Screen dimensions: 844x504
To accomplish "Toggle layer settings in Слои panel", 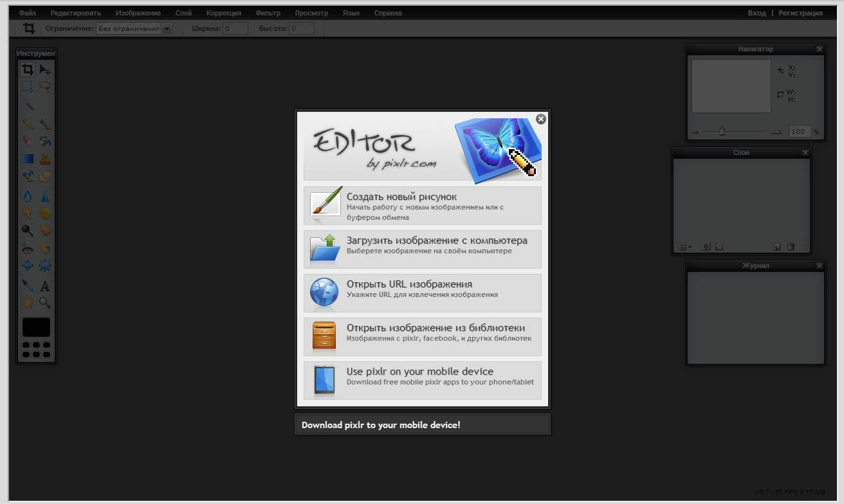I will pos(685,246).
